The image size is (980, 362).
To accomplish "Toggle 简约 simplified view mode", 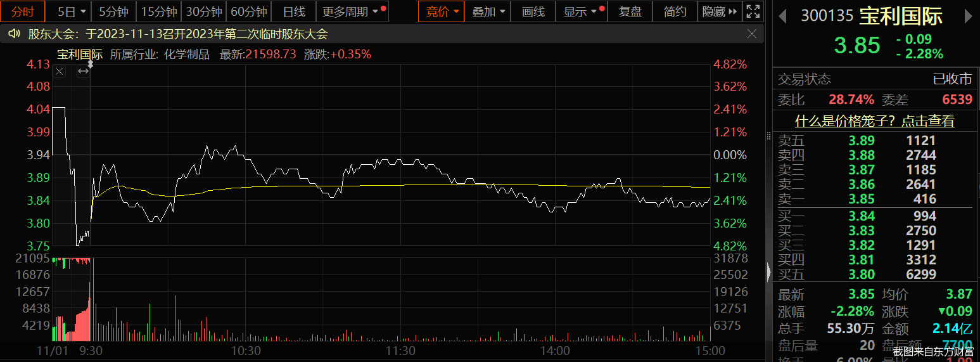I will 675,11.
